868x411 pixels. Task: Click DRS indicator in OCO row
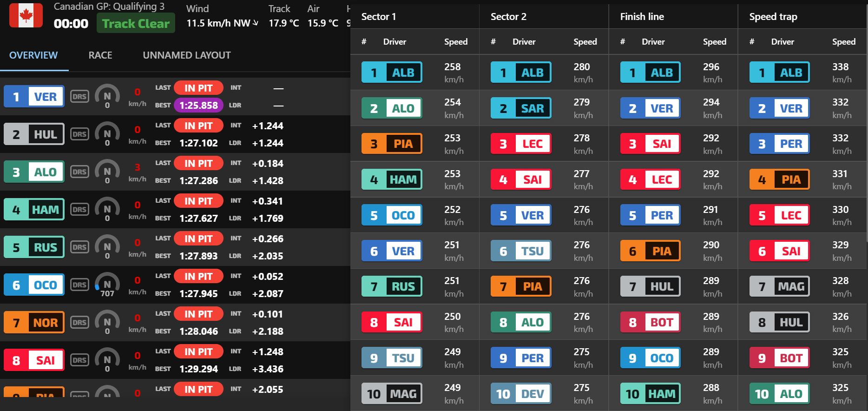(79, 285)
